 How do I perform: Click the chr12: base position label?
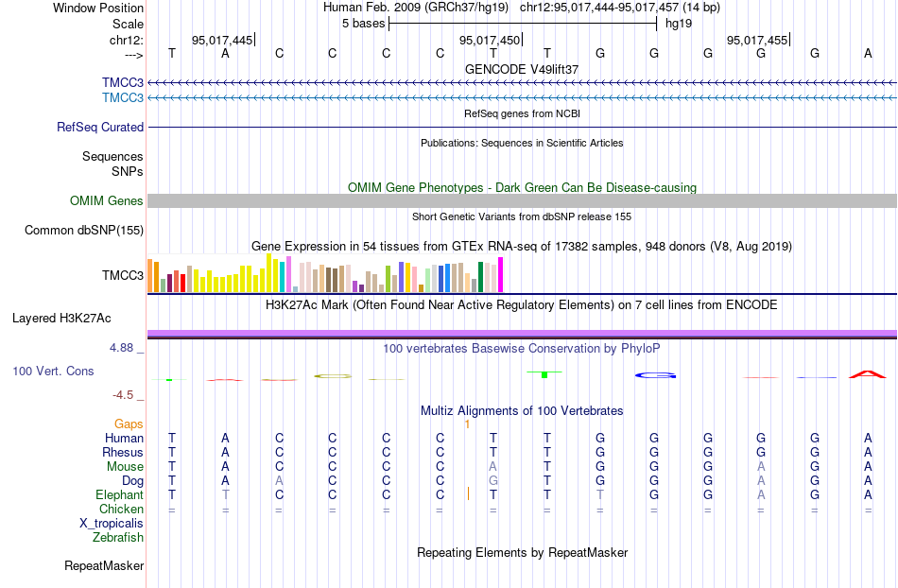(127, 40)
